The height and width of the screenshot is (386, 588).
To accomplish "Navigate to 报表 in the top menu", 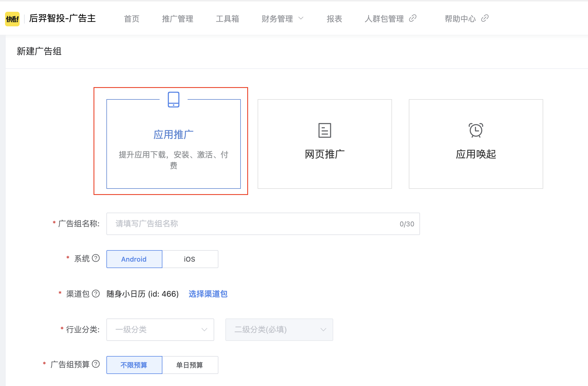I will click(334, 18).
